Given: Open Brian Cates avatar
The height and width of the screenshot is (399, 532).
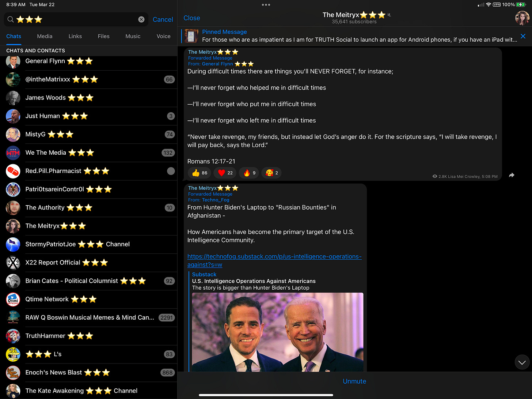Looking at the screenshot, I should tap(13, 281).
